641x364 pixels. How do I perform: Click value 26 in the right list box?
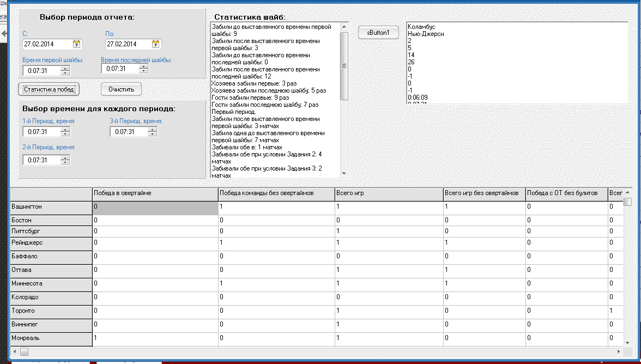pos(411,62)
